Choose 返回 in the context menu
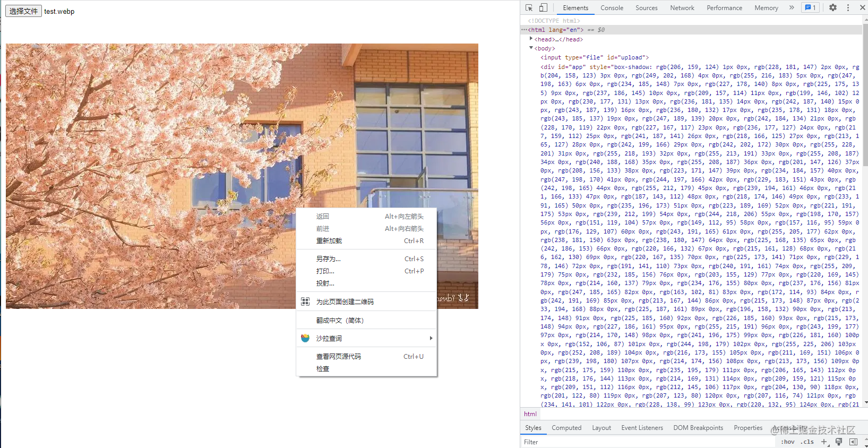The width and height of the screenshot is (868, 448). (x=366, y=216)
